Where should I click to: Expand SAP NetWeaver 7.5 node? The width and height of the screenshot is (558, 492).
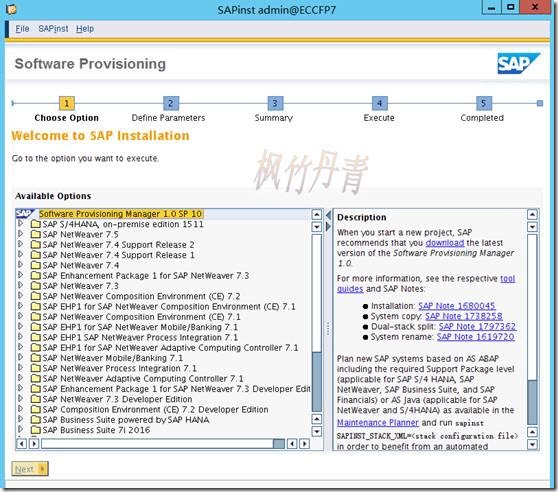coord(20,234)
